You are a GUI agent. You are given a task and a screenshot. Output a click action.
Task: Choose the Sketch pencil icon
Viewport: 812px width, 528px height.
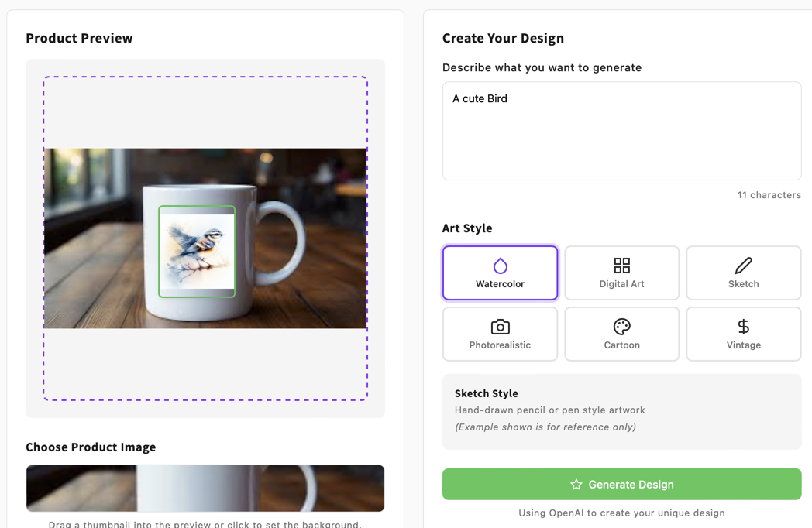click(743, 263)
